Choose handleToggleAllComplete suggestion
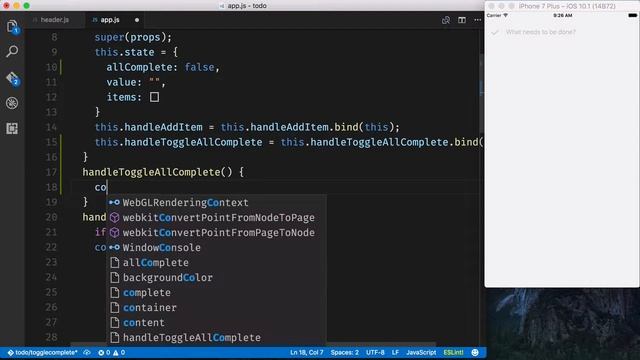 (216, 338)
